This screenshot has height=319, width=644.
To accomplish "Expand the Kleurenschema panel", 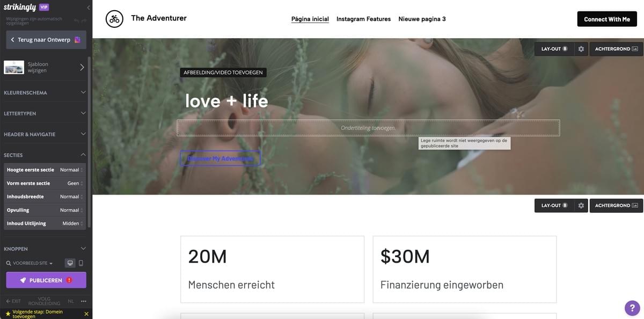I will click(45, 92).
